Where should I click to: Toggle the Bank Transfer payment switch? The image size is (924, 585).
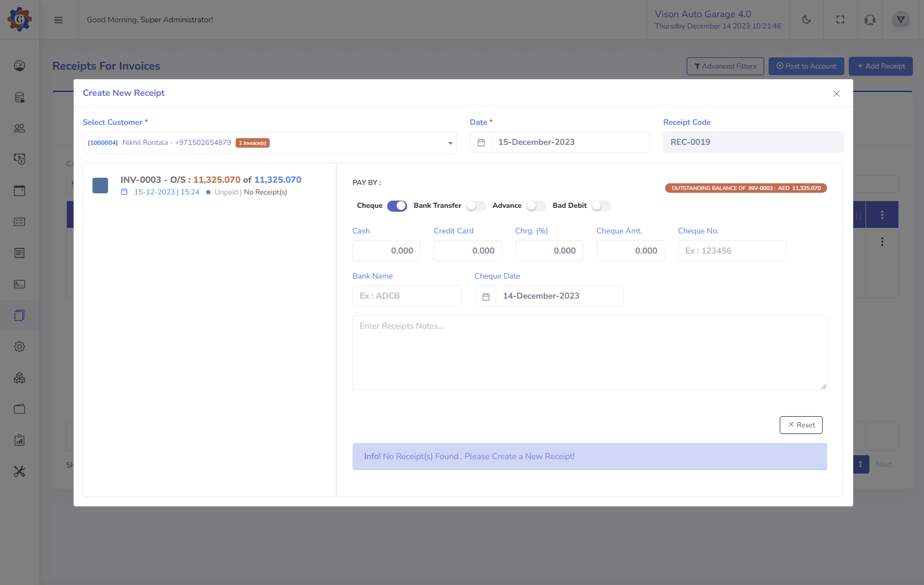point(476,206)
